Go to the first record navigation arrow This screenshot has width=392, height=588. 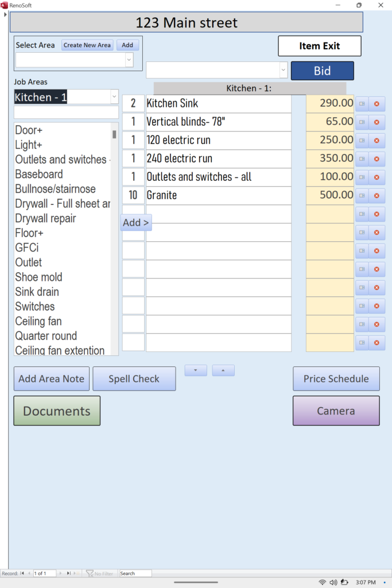coord(22,573)
